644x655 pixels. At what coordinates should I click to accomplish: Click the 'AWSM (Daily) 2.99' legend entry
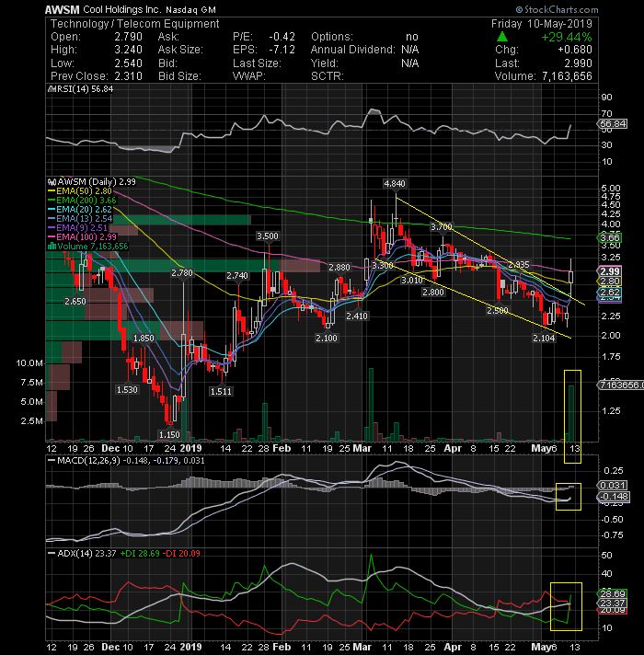click(x=92, y=182)
